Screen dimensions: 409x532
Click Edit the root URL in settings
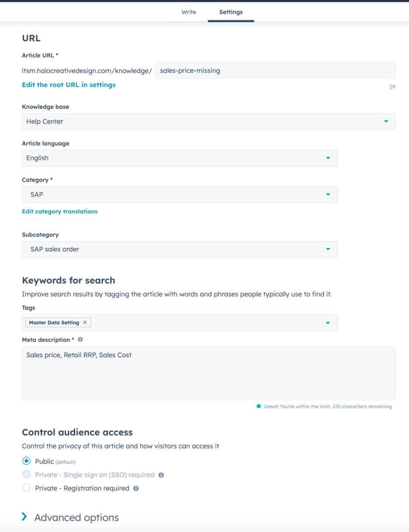click(69, 85)
